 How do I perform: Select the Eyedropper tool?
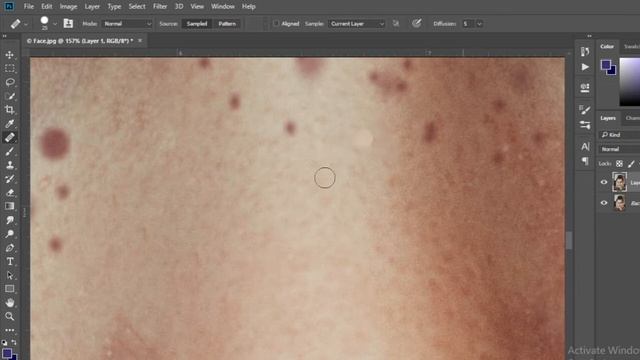(10, 123)
